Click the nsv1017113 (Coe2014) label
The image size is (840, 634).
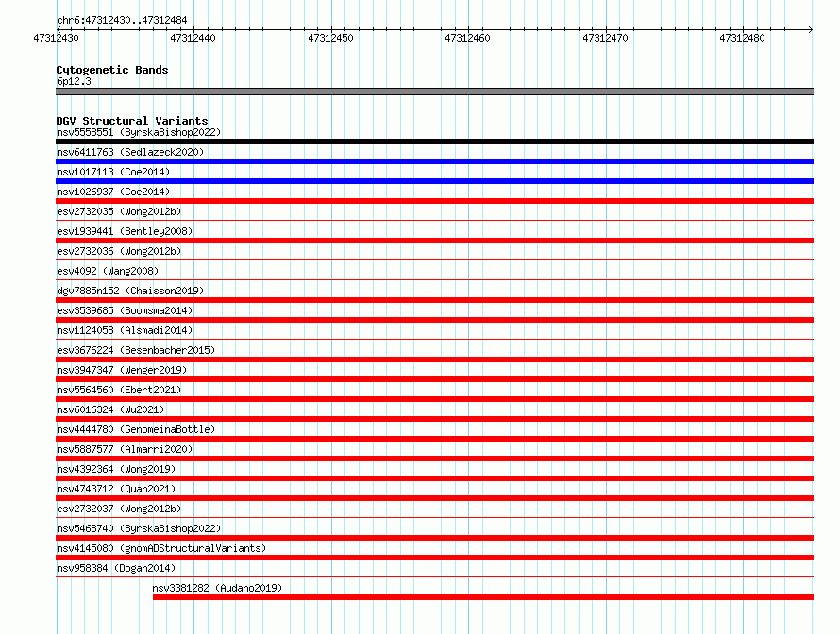pyautogui.click(x=113, y=172)
